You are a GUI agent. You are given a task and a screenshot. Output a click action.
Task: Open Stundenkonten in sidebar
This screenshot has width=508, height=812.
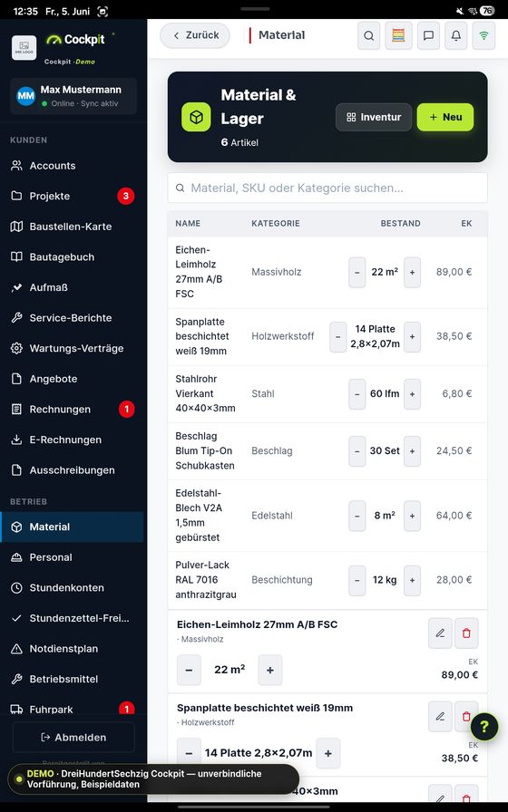pos(72,588)
